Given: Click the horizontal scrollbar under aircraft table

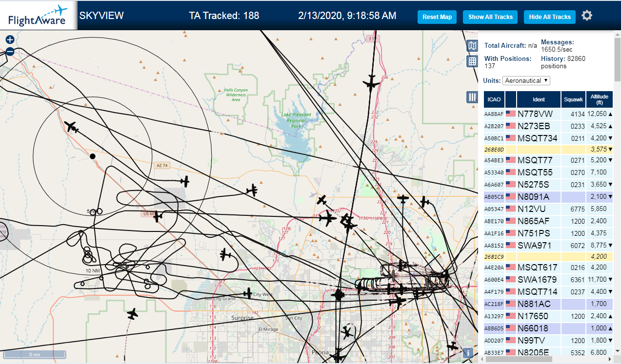Looking at the screenshot, I should coord(520,359).
